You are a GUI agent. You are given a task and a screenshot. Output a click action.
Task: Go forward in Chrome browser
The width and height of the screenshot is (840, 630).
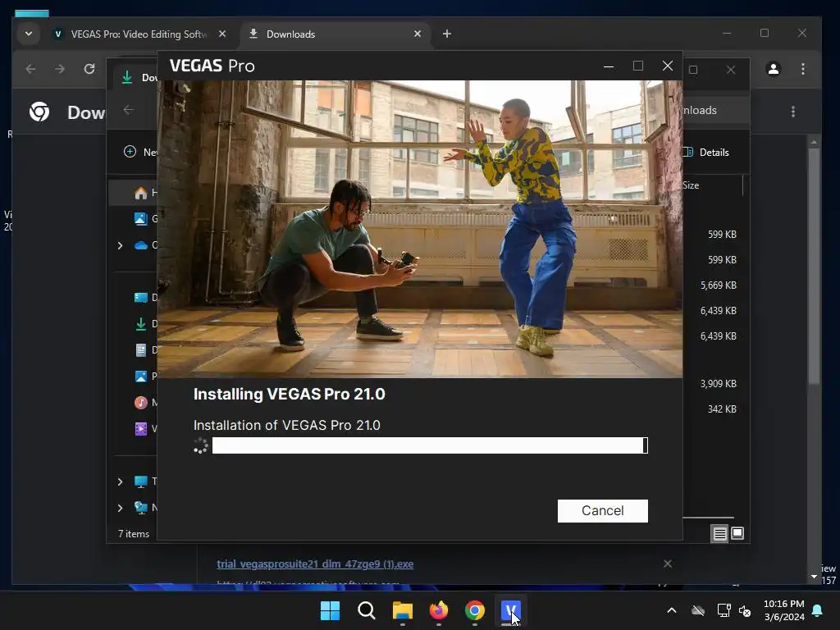pos(59,69)
